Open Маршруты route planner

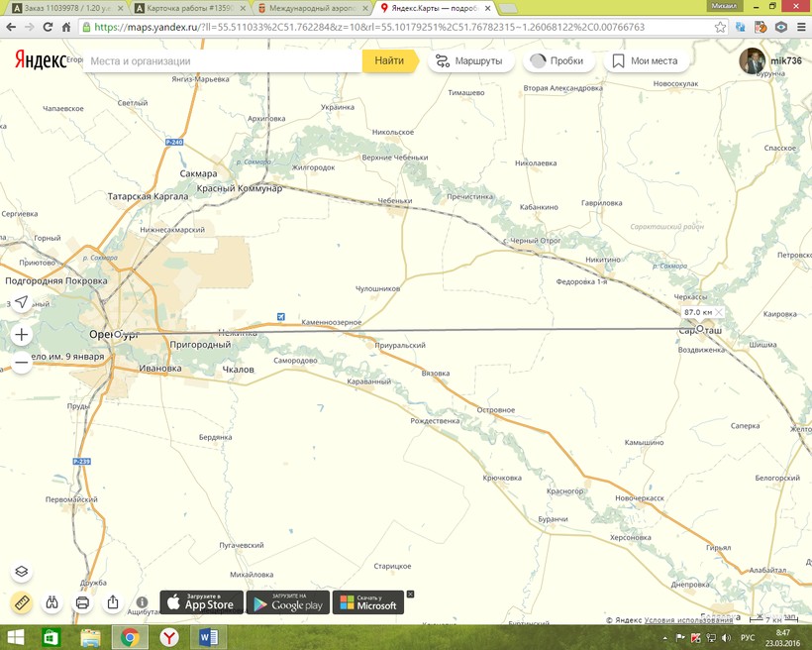[467, 61]
